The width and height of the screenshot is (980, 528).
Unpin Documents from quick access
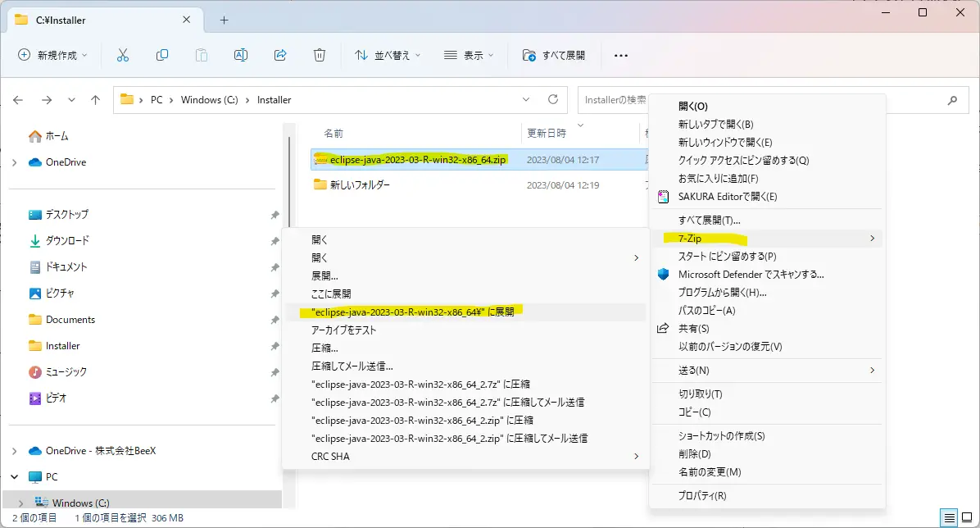coord(274,321)
